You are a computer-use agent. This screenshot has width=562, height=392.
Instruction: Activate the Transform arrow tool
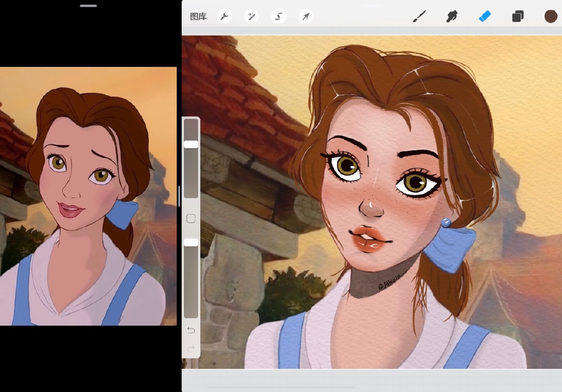coord(306,16)
